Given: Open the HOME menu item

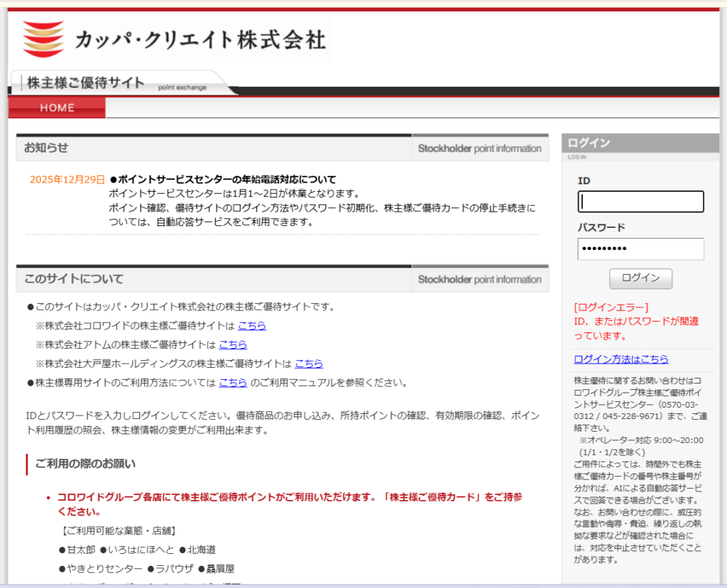Looking at the screenshot, I should coord(57,108).
